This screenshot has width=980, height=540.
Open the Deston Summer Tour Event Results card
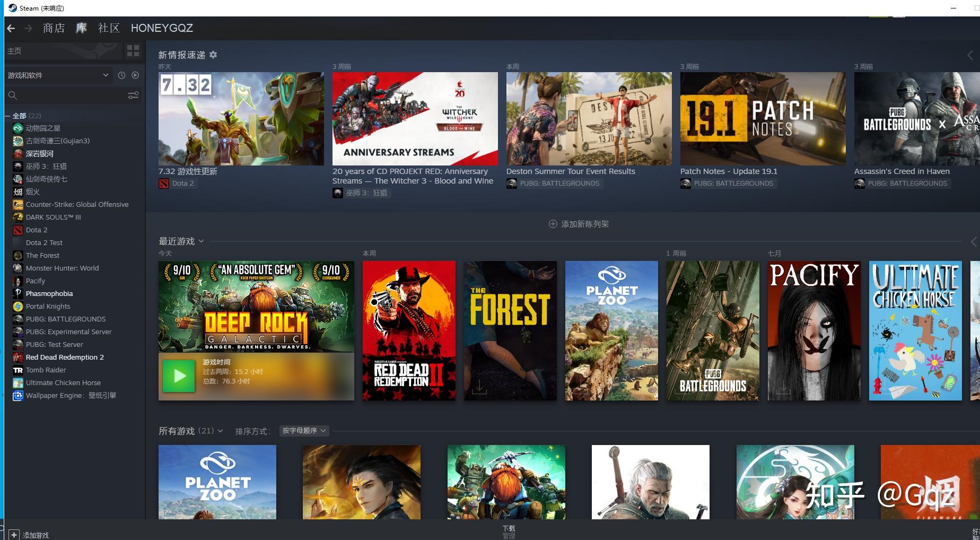pos(589,119)
